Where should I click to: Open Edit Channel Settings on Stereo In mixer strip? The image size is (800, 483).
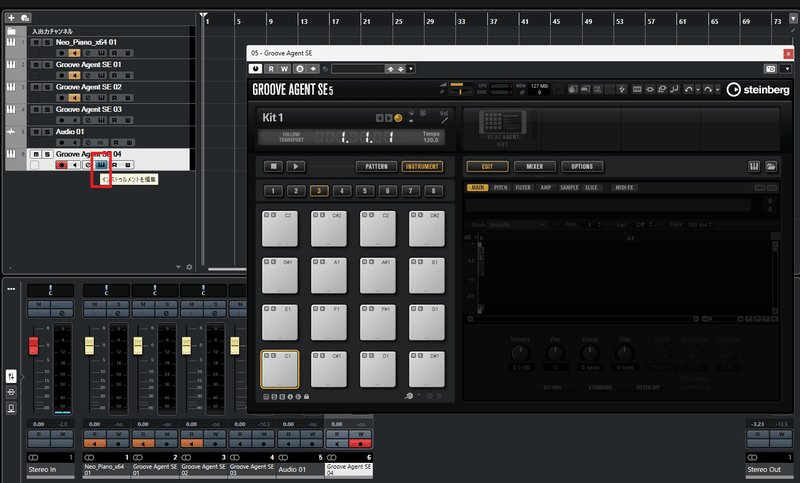point(62,313)
